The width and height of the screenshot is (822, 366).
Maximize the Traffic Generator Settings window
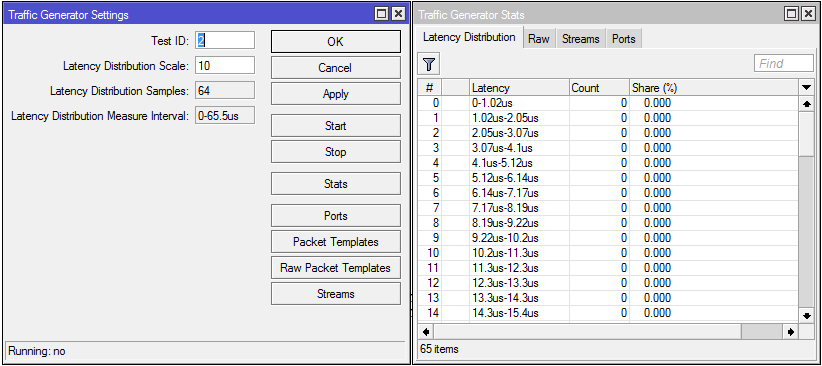click(382, 14)
